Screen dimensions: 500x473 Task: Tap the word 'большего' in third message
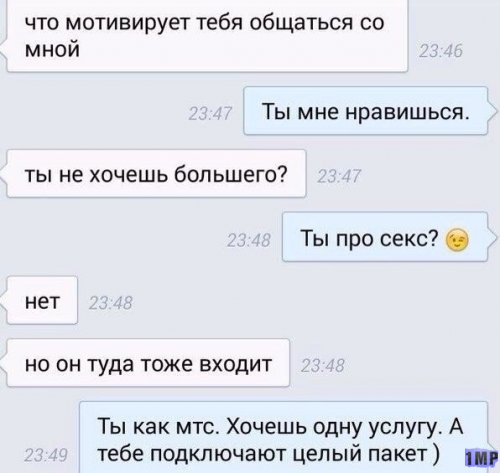226,174
